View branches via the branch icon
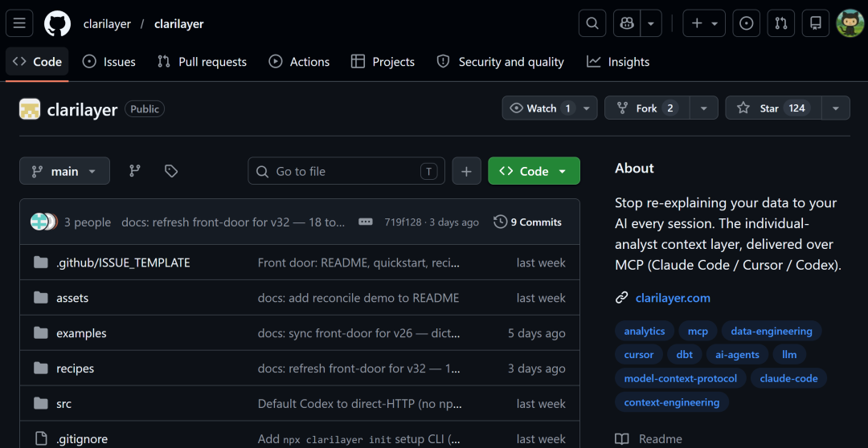The height and width of the screenshot is (448, 868). coord(134,171)
